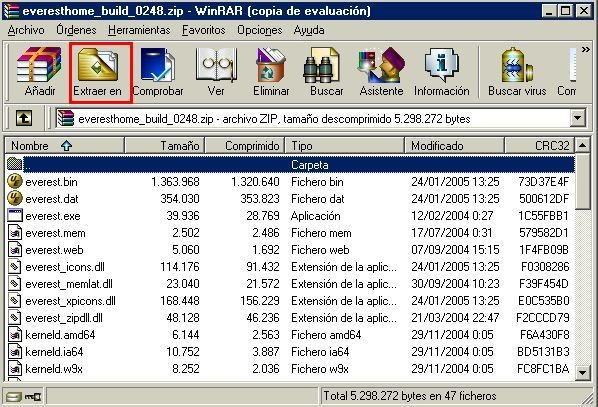Click the everest.dat file icon
This screenshot has height=407, width=598.
click(14, 198)
